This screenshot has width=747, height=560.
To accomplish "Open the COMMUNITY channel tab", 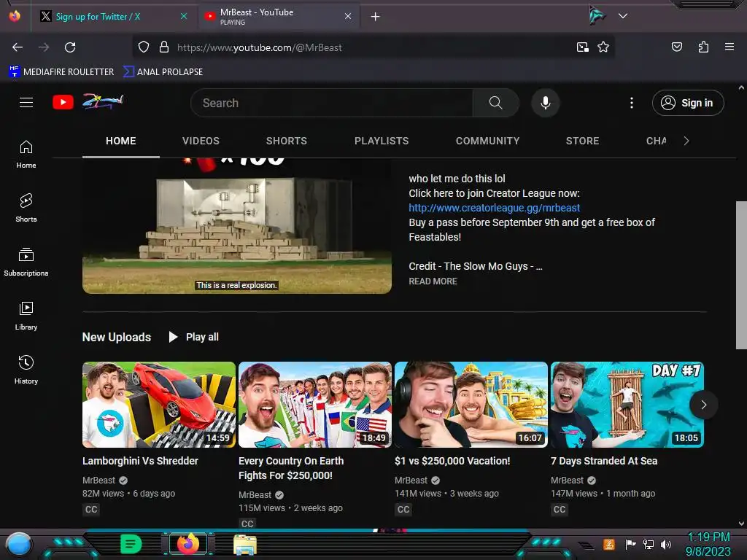I will [x=487, y=141].
